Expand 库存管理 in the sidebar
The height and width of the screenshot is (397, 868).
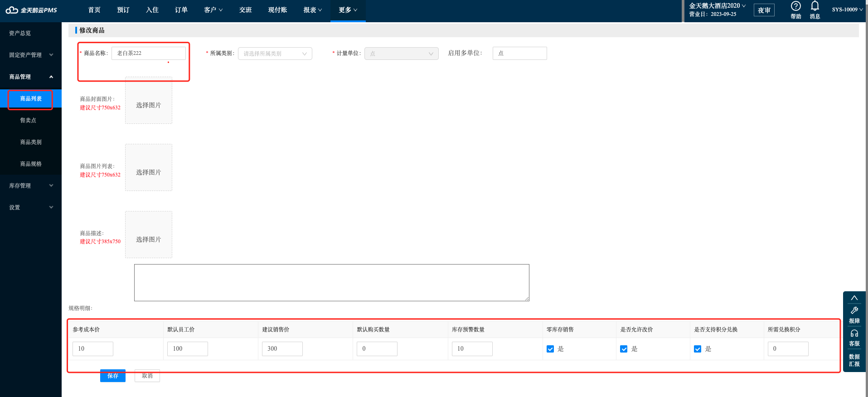(31, 186)
